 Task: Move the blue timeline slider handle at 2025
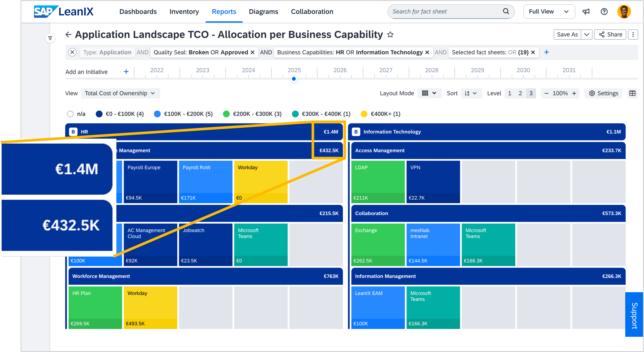(294, 79)
